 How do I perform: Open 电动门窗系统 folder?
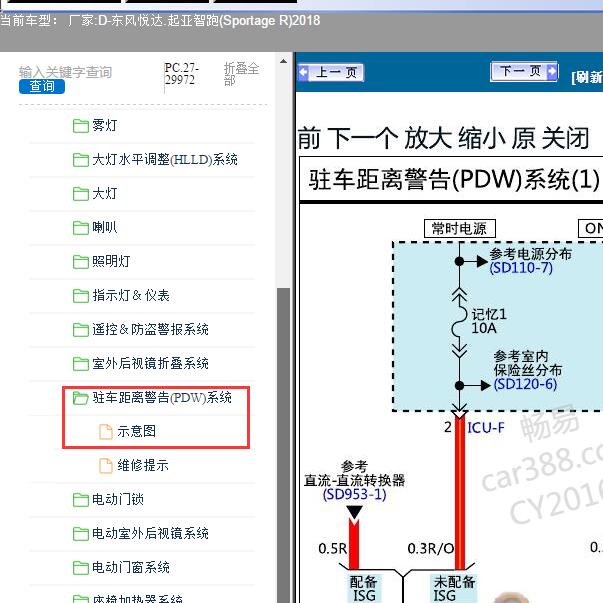pyautogui.click(x=131, y=567)
